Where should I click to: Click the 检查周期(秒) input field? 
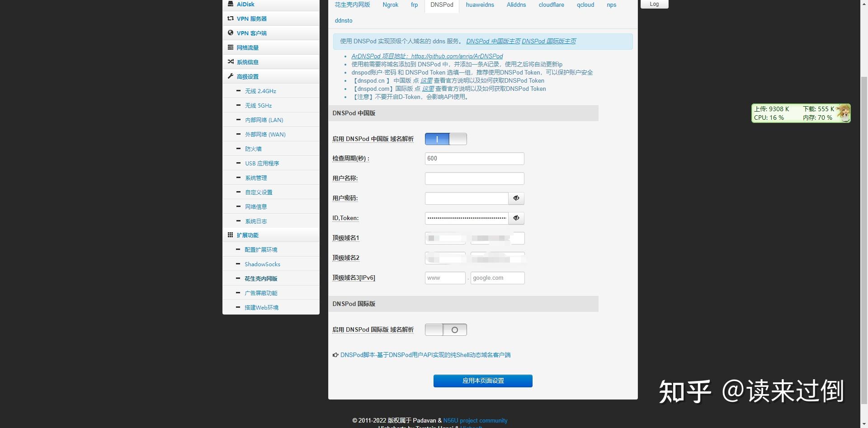pos(474,159)
